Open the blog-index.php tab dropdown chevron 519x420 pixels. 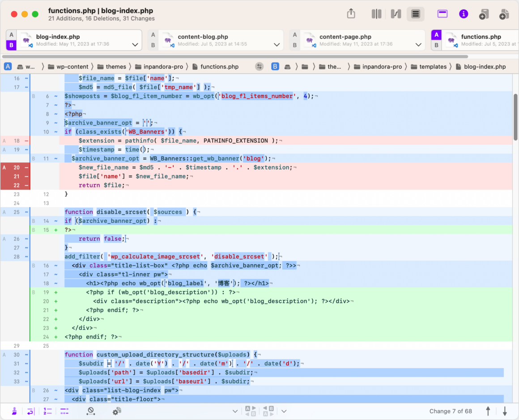click(x=135, y=45)
